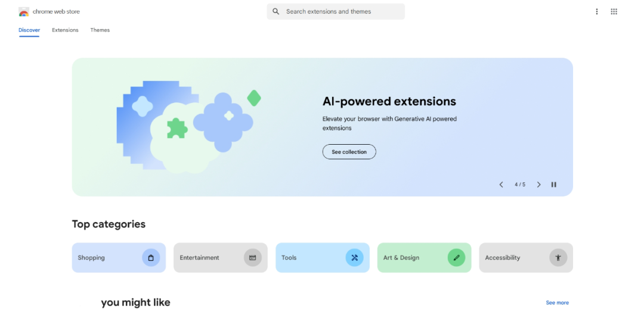This screenshot has width=644, height=315.
Task: Click the "chrome web store" title text
Action: pyautogui.click(x=56, y=11)
